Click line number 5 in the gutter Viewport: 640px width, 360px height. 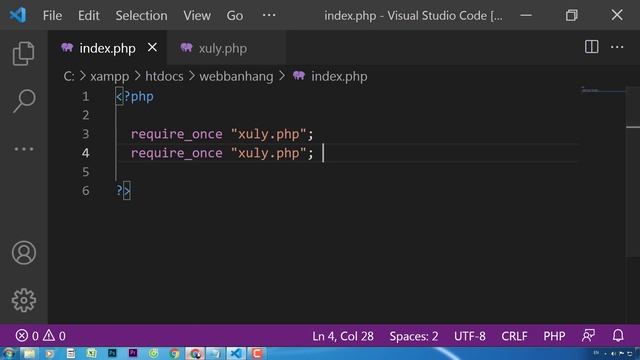tap(85, 172)
